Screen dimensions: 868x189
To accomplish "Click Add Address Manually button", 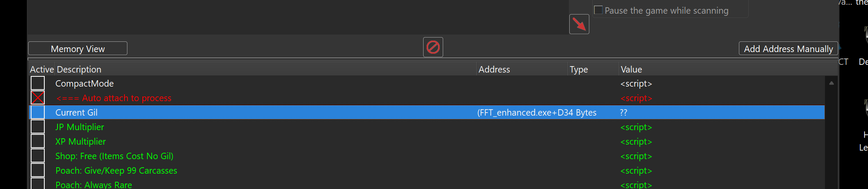I will tap(788, 49).
